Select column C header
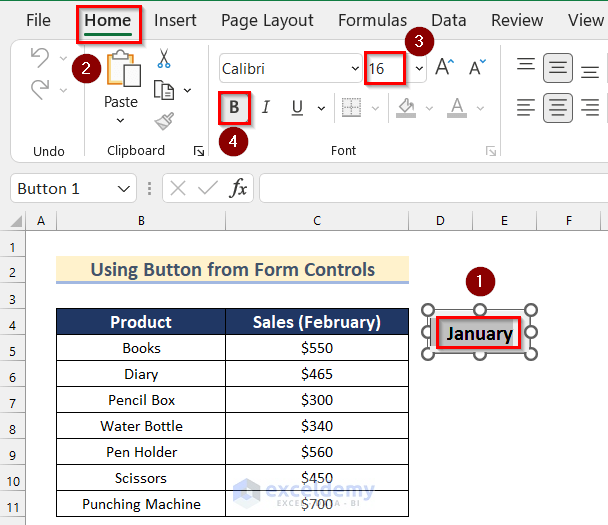Viewport: 608px width, 525px height. (317, 221)
